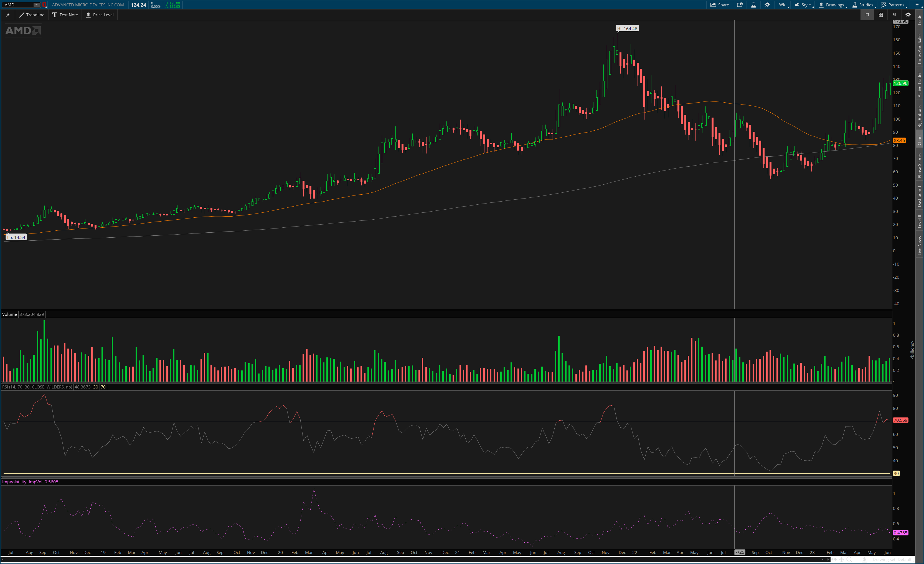Open the chart grid settings gear icon
This screenshot has width=924, height=564.
pyautogui.click(x=908, y=15)
